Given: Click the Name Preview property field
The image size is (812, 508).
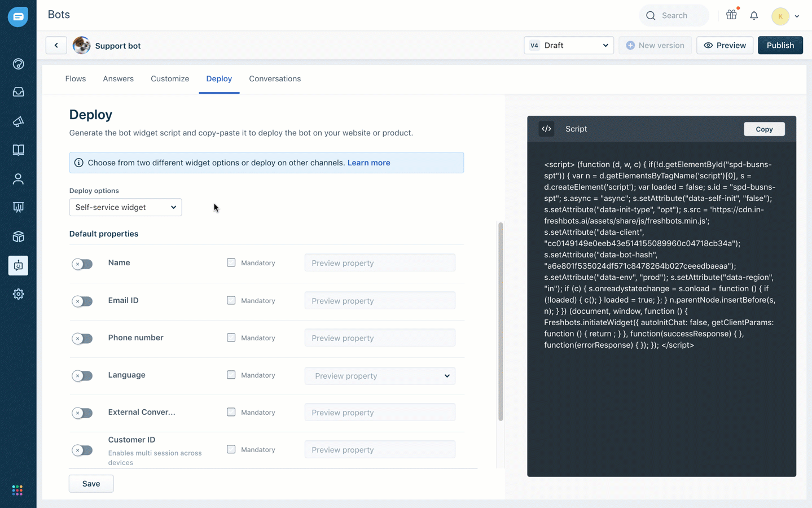Looking at the screenshot, I should click(380, 263).
